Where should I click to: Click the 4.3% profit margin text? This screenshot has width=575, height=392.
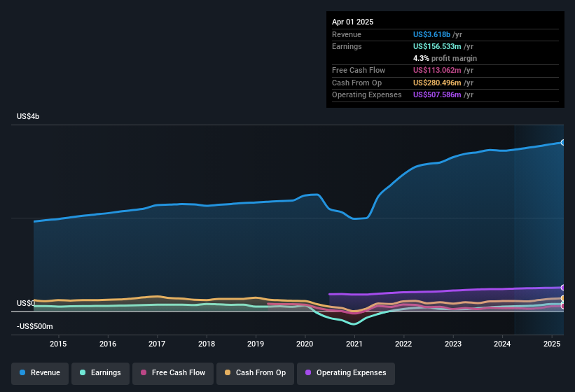[445, 58]
